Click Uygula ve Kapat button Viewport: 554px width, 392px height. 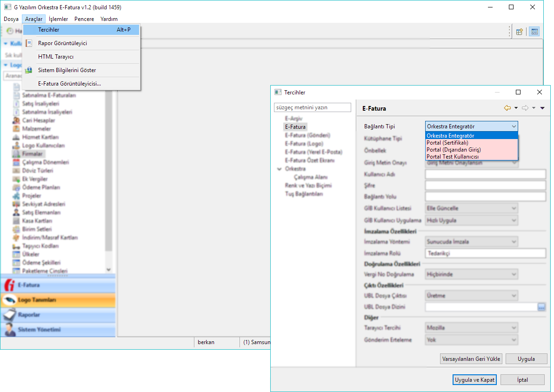click(474, 379)
